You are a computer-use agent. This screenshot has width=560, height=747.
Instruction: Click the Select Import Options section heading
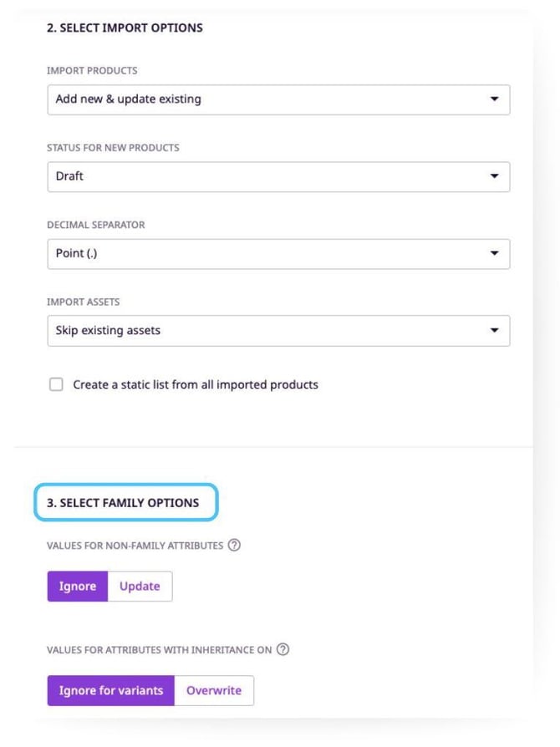[125, 28]
